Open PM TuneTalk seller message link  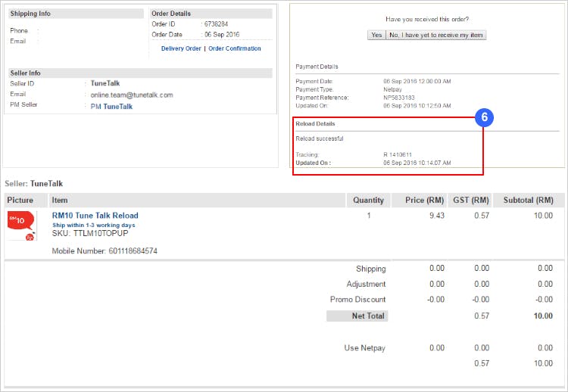point(111,107)
